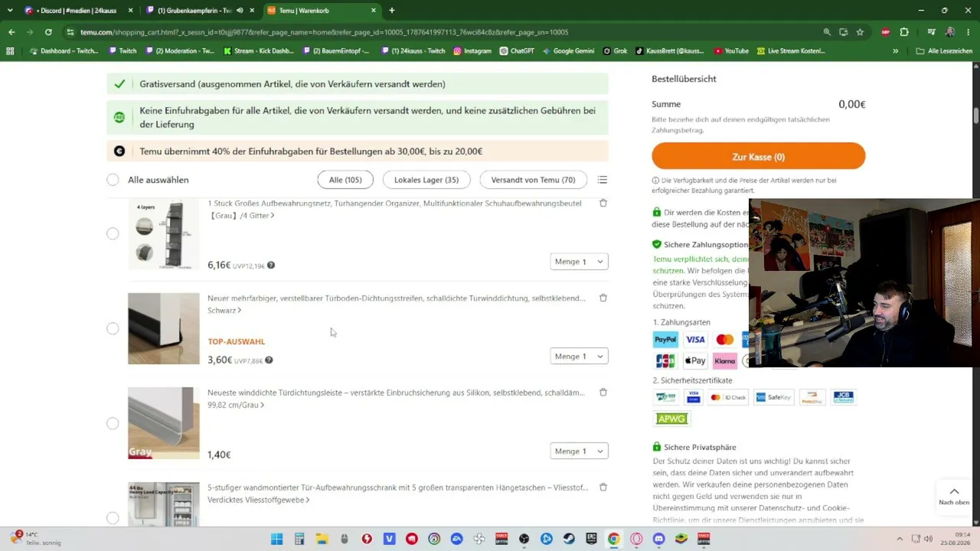
Task: Go back using the browser back arrow
Action: coord(11,32)
